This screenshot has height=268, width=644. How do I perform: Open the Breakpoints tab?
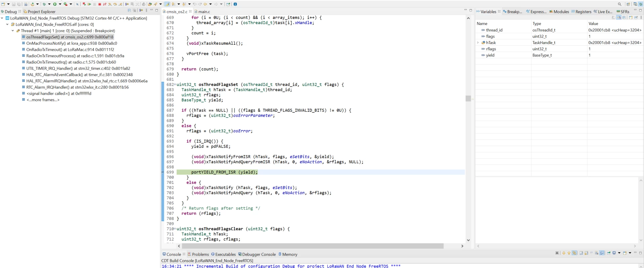(512, 11)
